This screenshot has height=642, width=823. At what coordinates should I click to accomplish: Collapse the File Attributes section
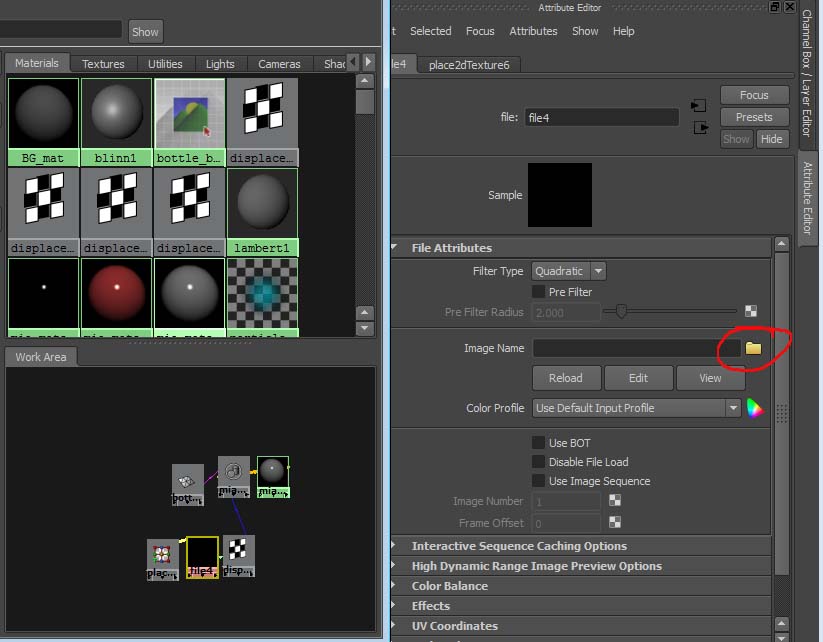coord(395,247)
